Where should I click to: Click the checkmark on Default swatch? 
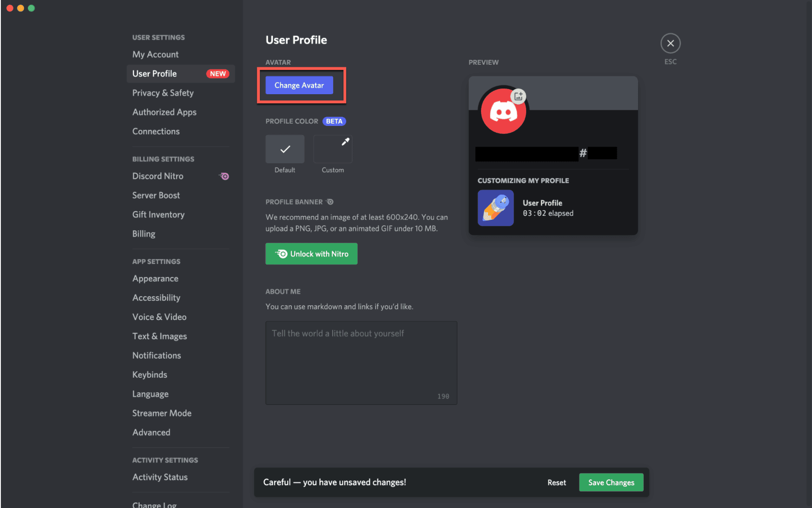pos(285,149)
